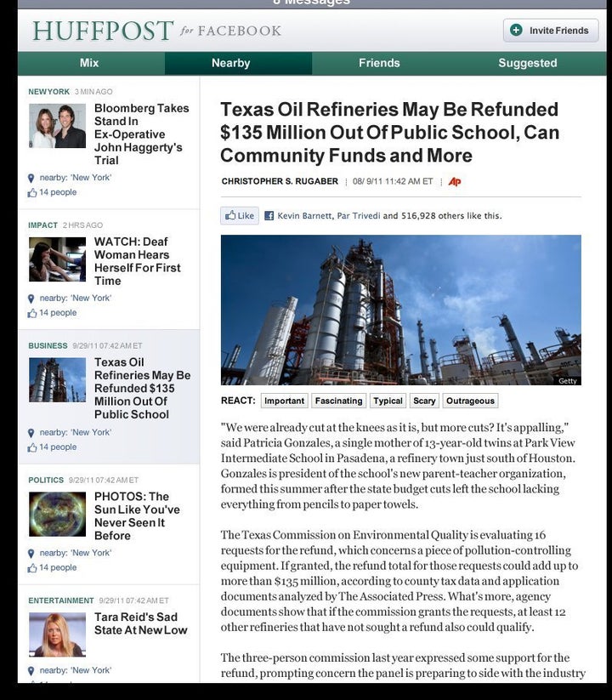Click the Invite Friends button
The height and width of the screenshot is (700, 612).
coord(551,31)
